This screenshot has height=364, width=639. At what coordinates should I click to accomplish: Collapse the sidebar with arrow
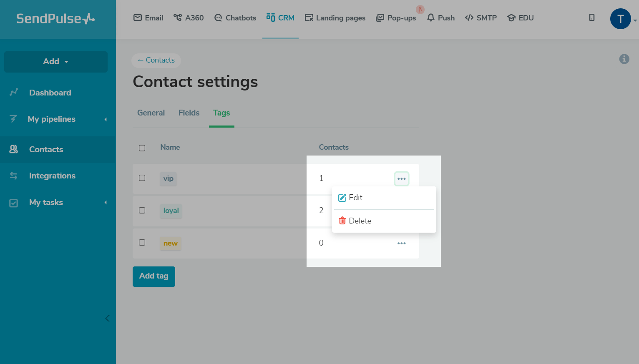[x=107, y=319]
